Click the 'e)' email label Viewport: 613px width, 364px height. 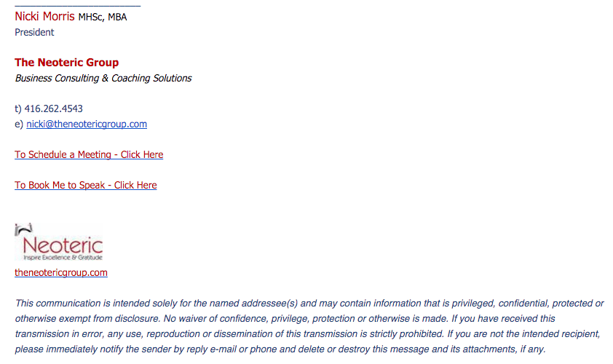[x=19, y=124]
